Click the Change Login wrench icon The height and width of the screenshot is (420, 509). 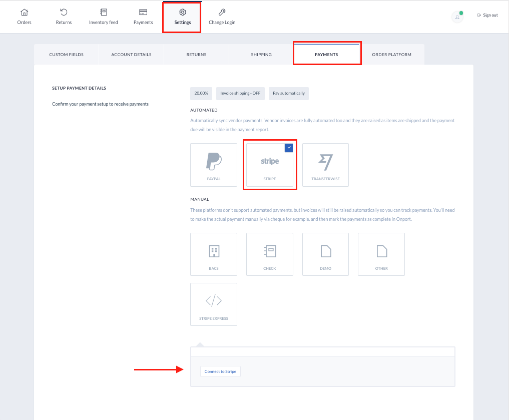pyautogui.click(x=222, y=13)
